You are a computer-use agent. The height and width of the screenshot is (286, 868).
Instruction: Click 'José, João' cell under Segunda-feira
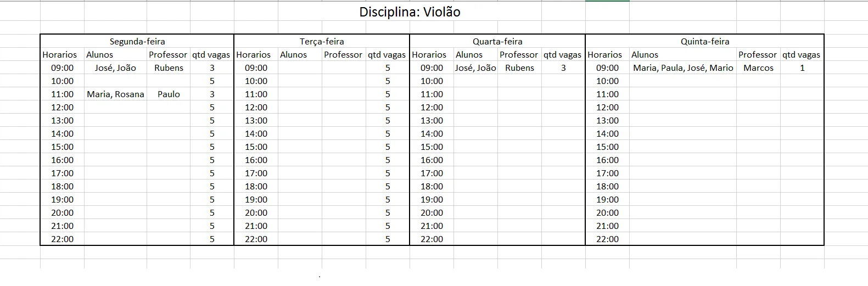(115, 68)
